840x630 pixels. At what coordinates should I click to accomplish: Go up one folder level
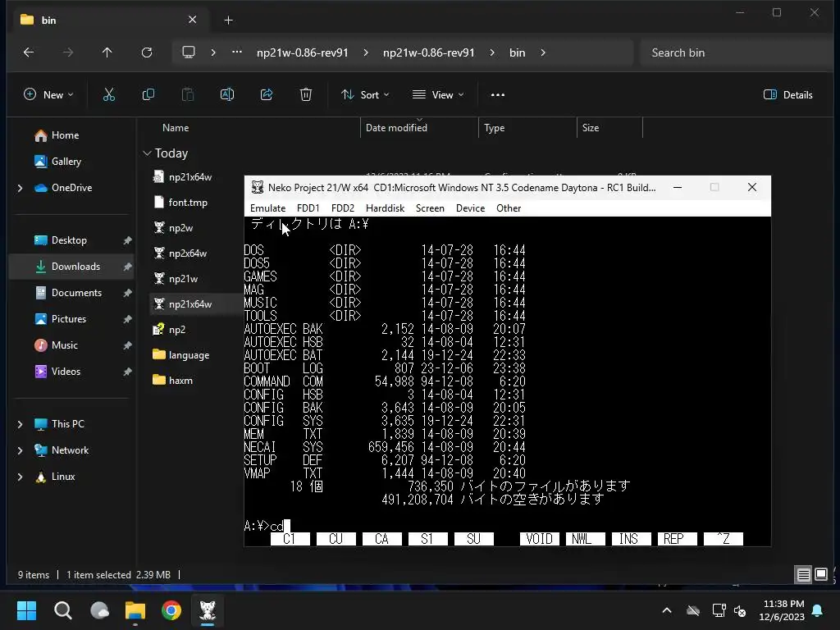107,52
